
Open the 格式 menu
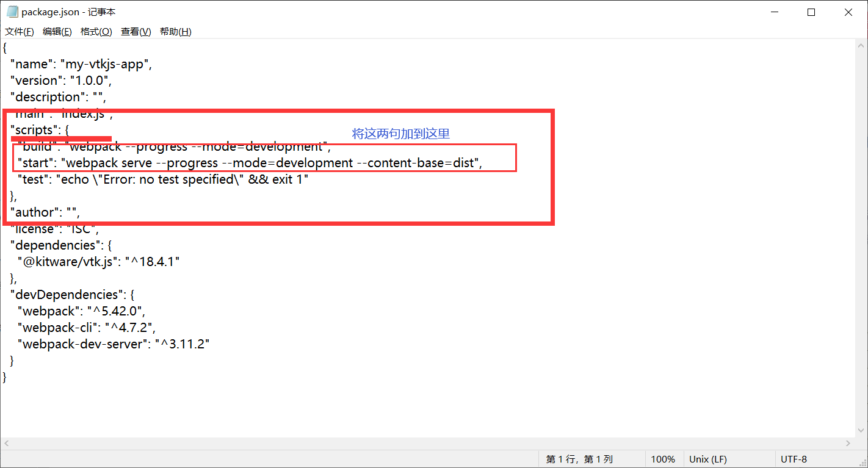96,31
